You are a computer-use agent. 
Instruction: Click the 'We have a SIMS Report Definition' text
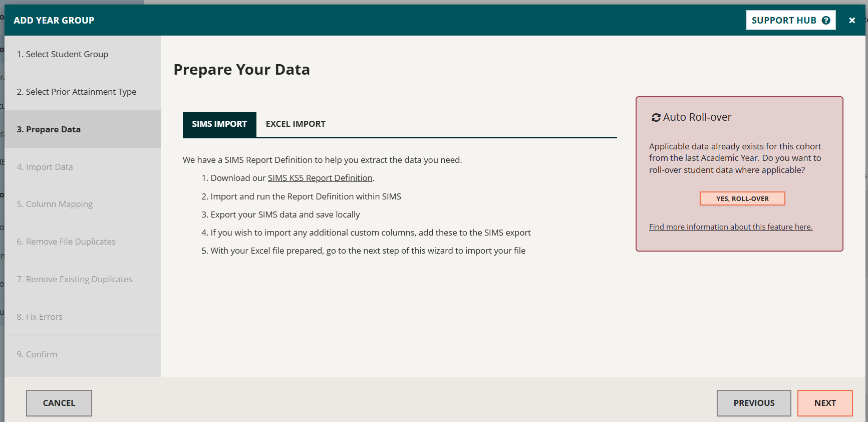click(x=322, y=160)
